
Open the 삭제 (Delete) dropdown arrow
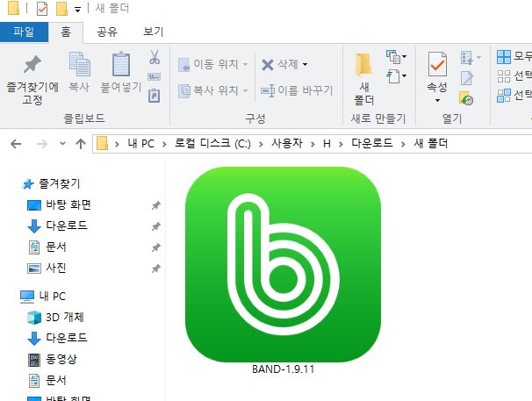pyautogui.click(x=305, y=64)
